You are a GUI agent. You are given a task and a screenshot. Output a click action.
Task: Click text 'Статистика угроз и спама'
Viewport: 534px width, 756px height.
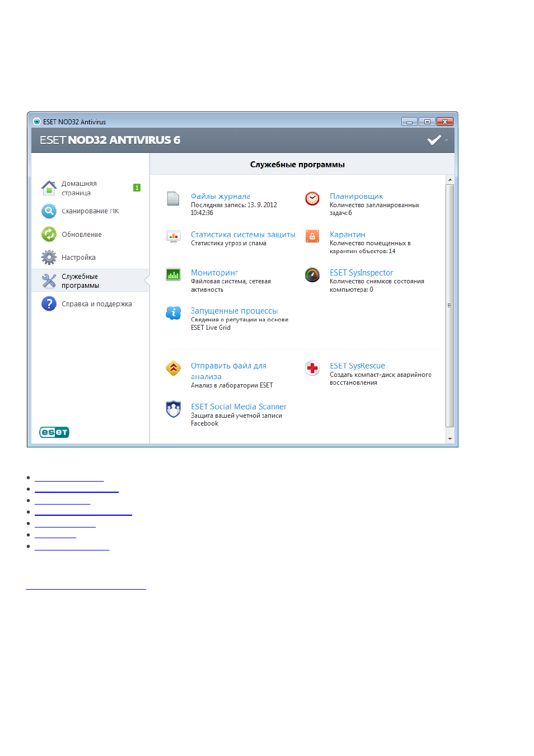point(228,243)
